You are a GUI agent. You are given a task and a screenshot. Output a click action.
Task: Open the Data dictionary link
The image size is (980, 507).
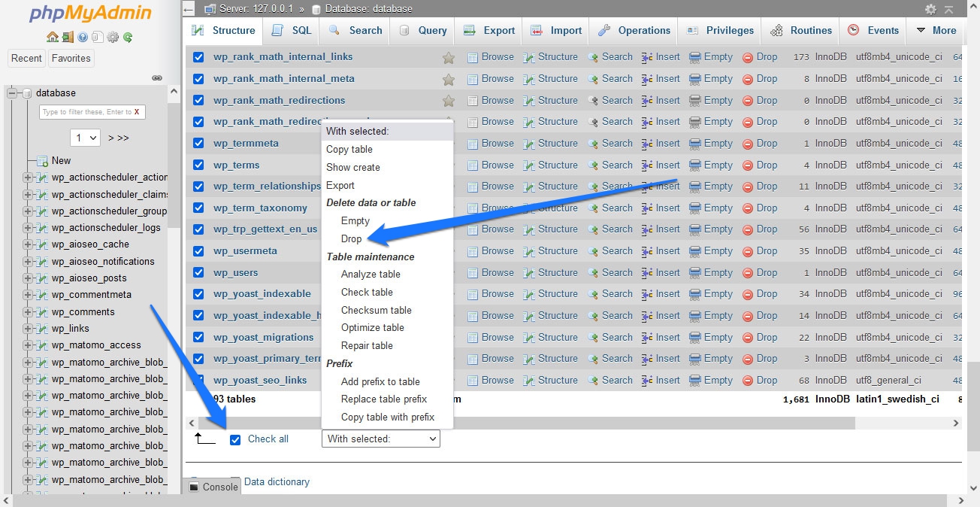coord(277,481)
